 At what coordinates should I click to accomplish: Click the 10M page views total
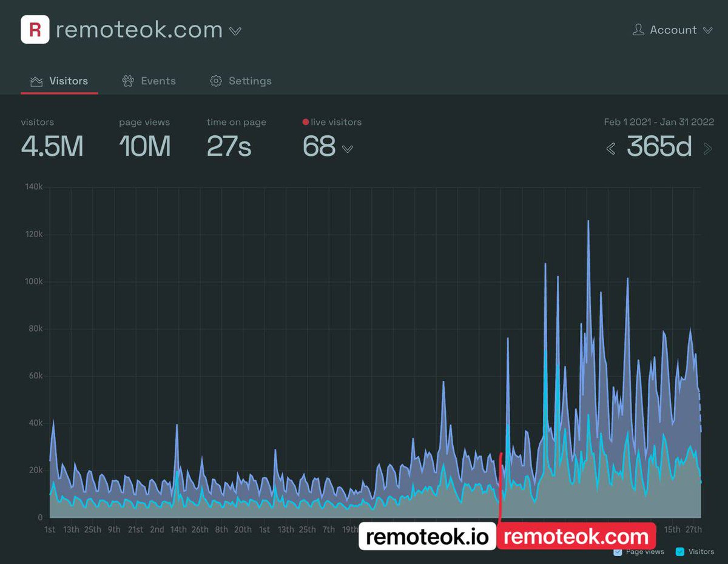click(145, 146)
